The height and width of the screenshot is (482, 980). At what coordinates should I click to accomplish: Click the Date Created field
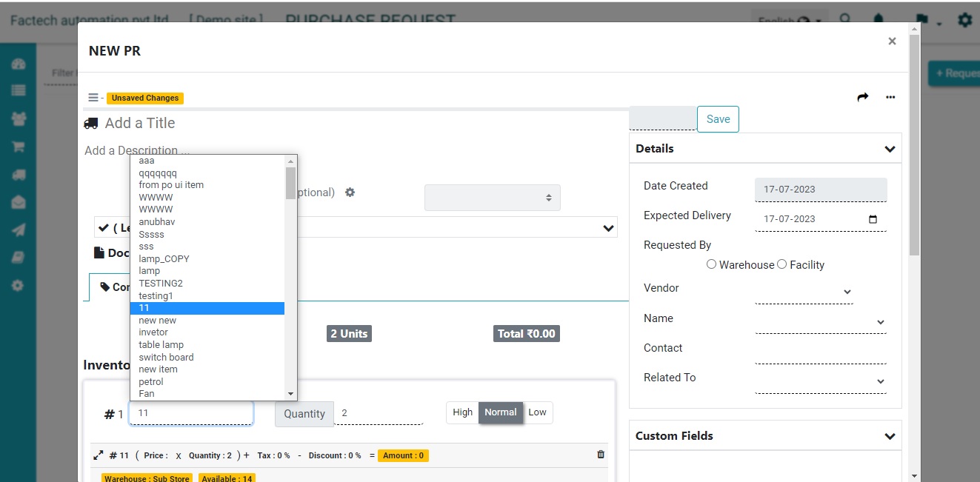click(x=821, y=190)
